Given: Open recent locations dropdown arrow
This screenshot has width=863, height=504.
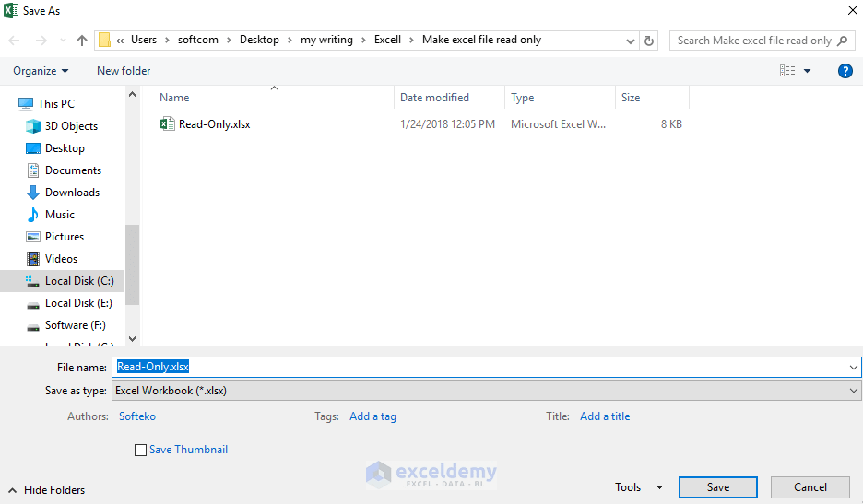Looking at the screenshot, I should pyautogui.click(x=63, y=41).
